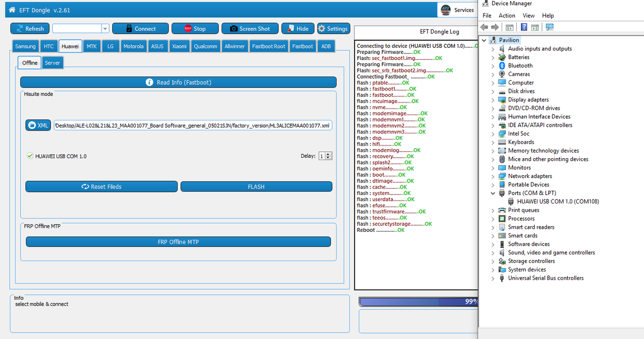Click the Delay spinner arrows
644x339 pixels.
[329, 156]
